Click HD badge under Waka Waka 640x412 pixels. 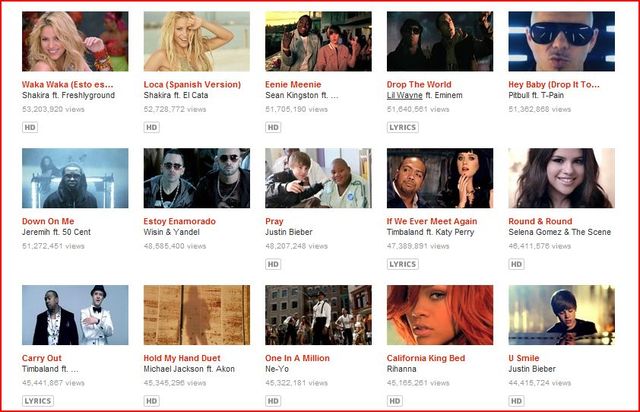click(30, 127)
